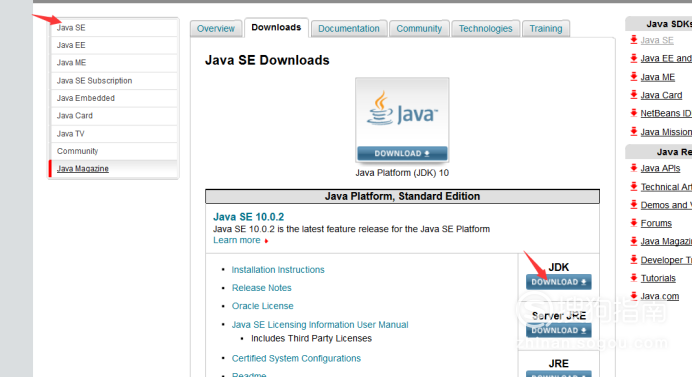The height and width of the screenshot is (377, 692).
Task: Open the Java.com link
Action: click(660, 297)
